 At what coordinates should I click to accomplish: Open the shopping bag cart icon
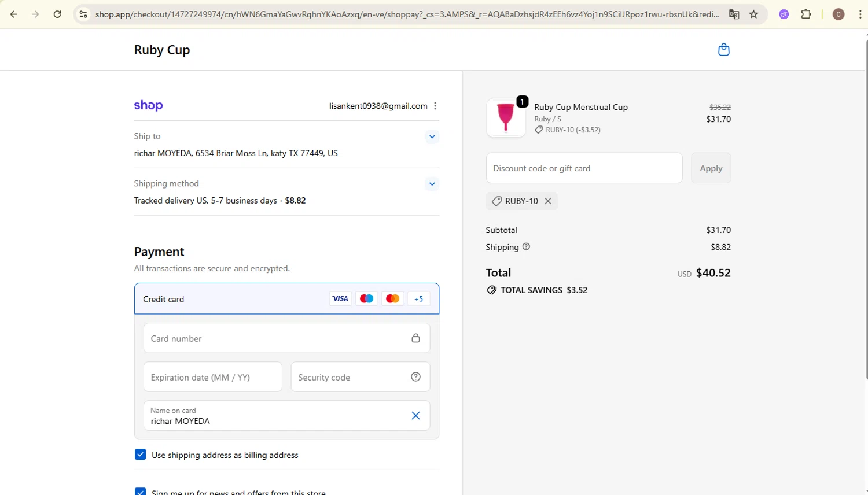tap(723, 50)
